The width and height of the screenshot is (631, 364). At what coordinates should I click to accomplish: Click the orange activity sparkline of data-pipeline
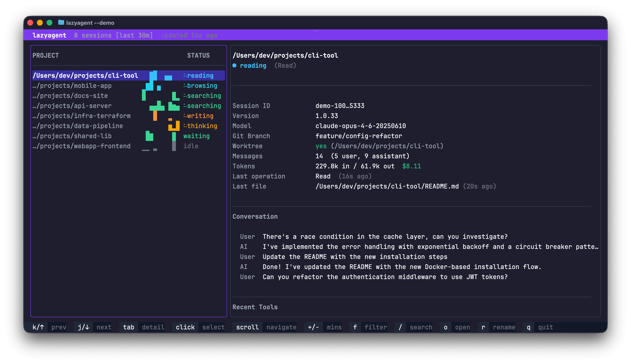[x=174, y=126]
